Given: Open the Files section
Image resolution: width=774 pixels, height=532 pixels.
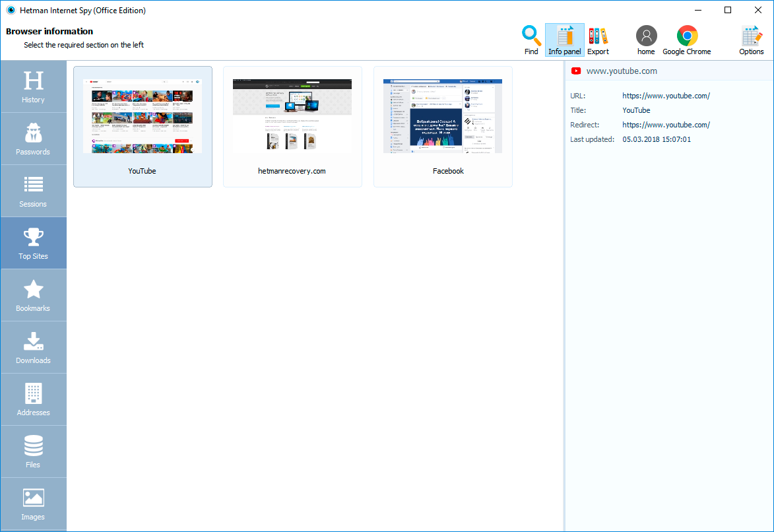Looking at the screenshot, I should (33, 451).
